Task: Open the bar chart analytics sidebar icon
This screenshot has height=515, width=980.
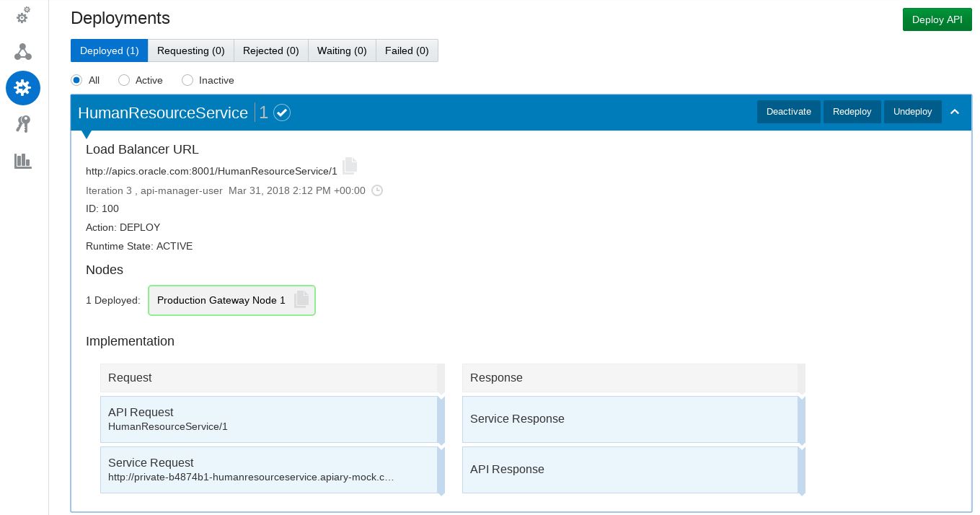Action: pyautogui.click(x=23, y=161)
